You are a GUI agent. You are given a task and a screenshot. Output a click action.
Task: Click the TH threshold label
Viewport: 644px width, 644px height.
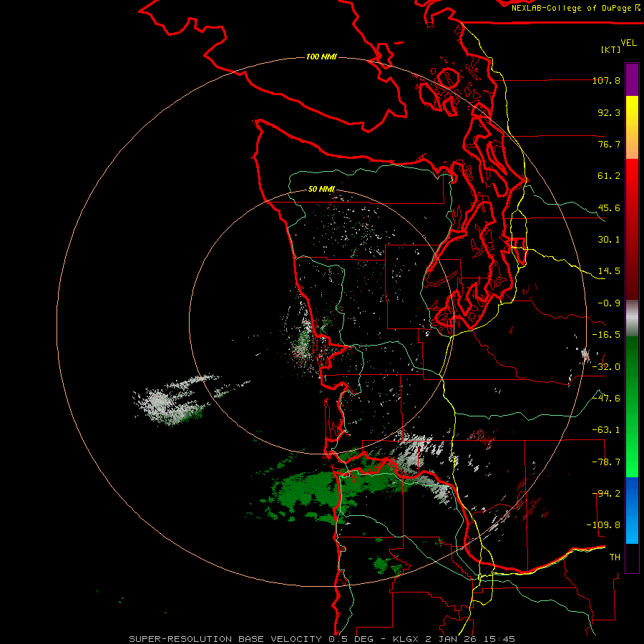(615, 557)
